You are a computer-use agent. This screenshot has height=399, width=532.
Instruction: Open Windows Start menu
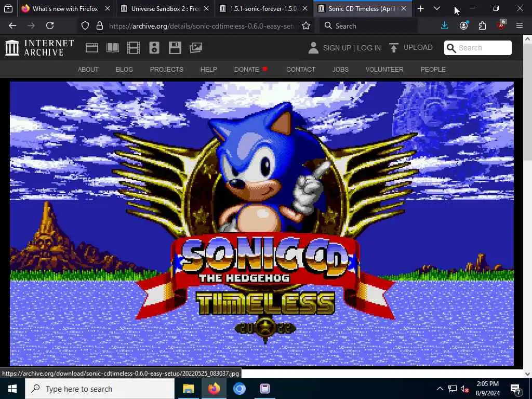tap(12, 389)
